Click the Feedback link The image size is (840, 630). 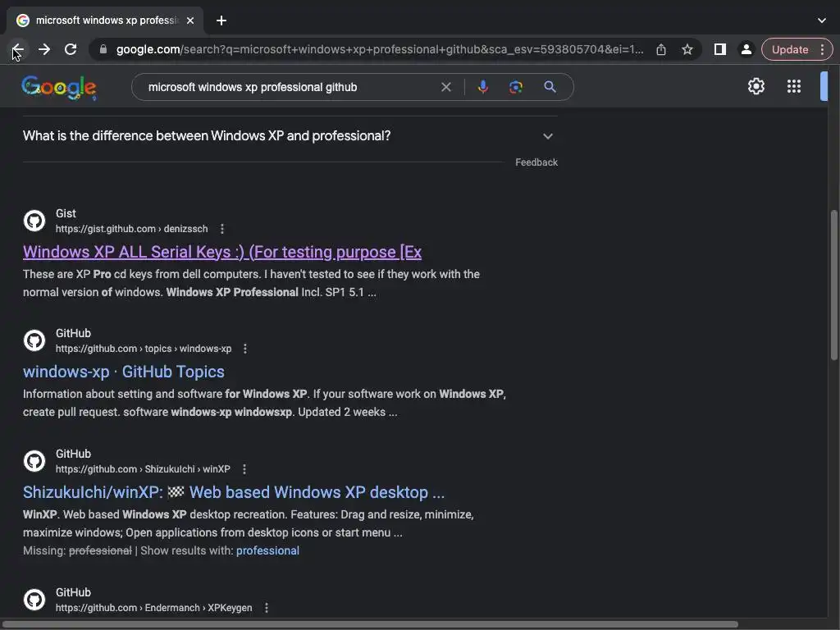536,162
